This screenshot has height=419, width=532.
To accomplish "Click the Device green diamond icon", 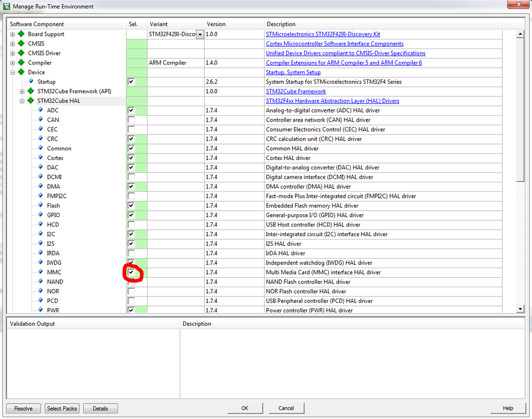I will pos(21,71).
